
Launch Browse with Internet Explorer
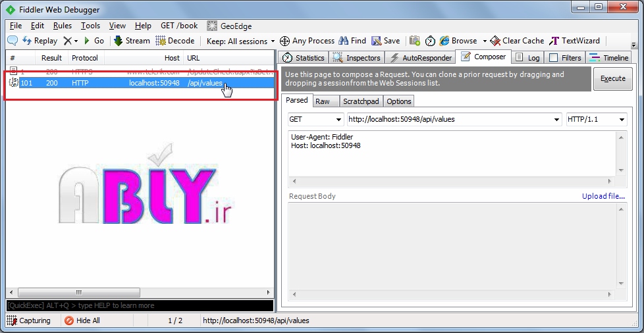tap(458, 41)
